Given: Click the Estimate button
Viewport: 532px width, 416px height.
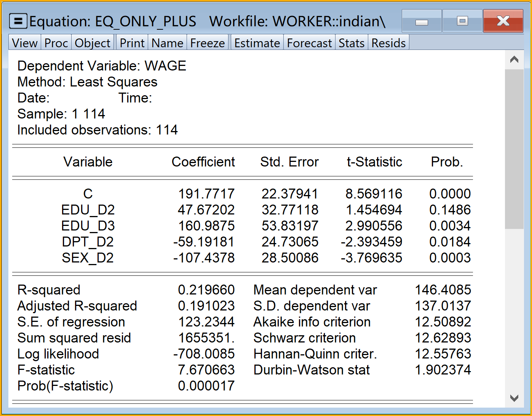Looking at the screenshot, I should click(257, 43).
